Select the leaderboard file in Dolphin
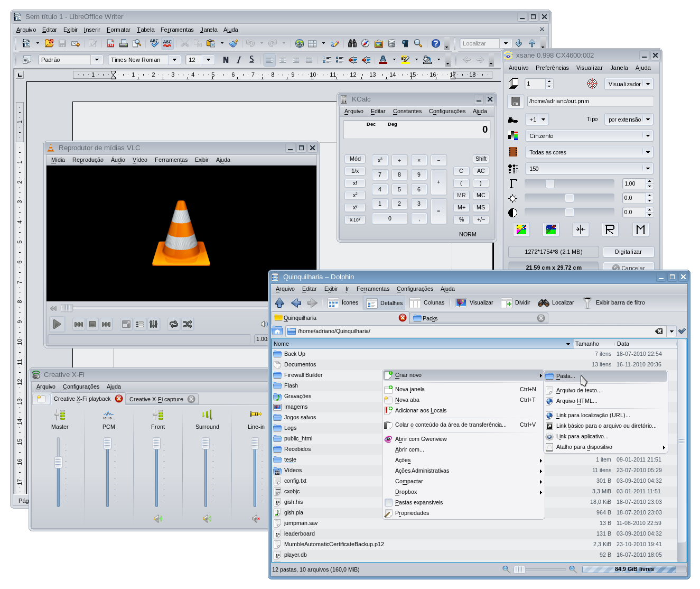 pyautogui.click(x=299, y=533)
